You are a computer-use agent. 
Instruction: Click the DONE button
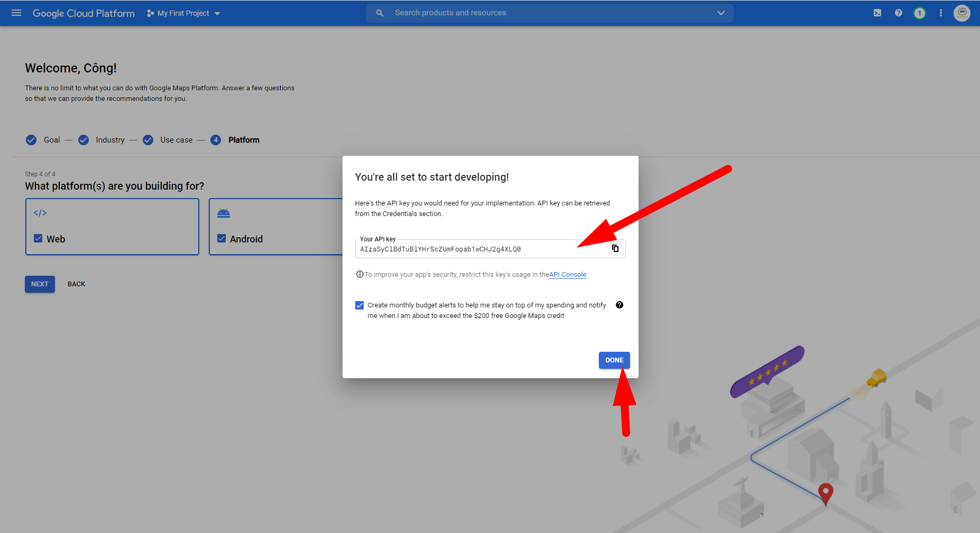point(614,360)
